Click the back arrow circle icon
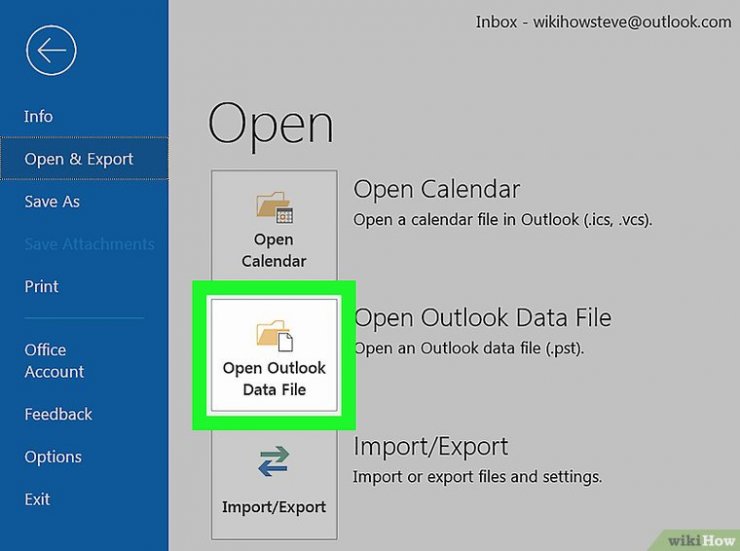The height and width of the screenshot is (551, 740). point(51,50)
